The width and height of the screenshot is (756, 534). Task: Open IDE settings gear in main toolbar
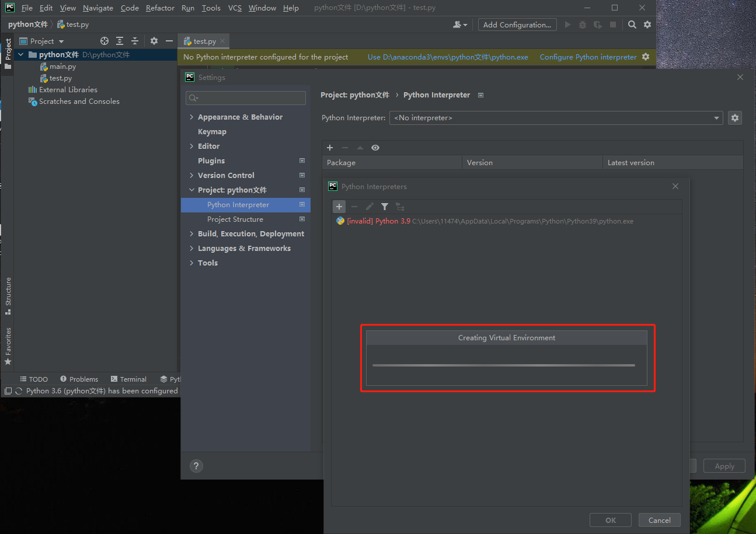click(x=647, y=25)
